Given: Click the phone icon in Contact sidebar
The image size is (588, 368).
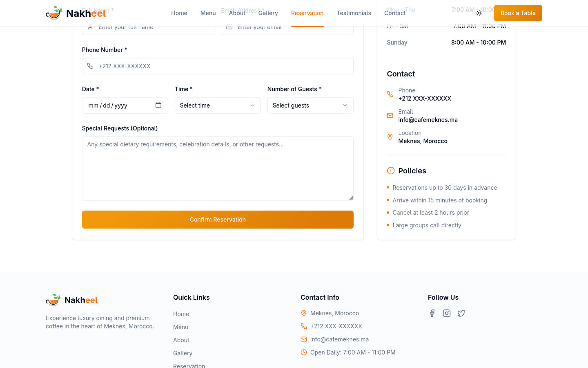Looking at the screenshot, I should click(x=390, y=94).
